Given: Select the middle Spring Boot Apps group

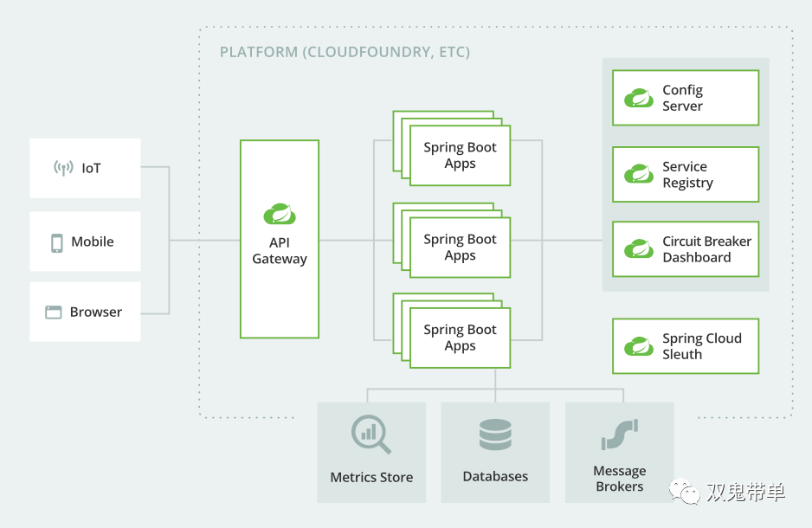Looking at the screenshot, I should click(460, 247).
